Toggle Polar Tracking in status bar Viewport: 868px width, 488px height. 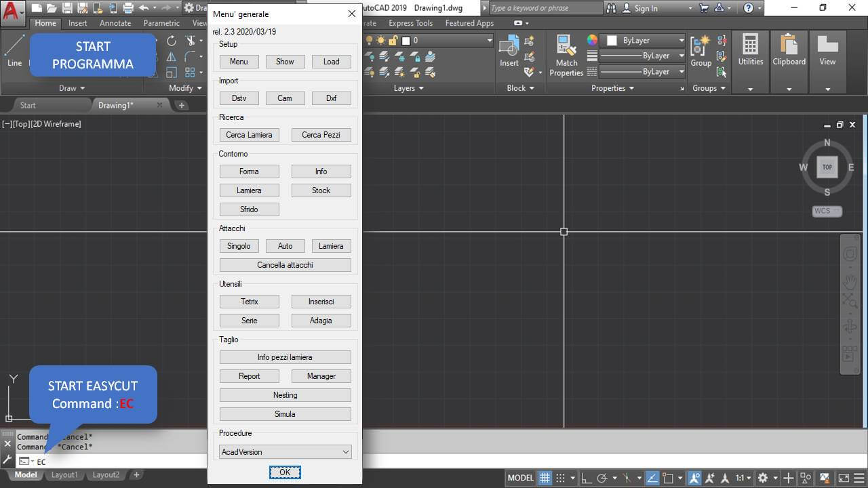601,478
